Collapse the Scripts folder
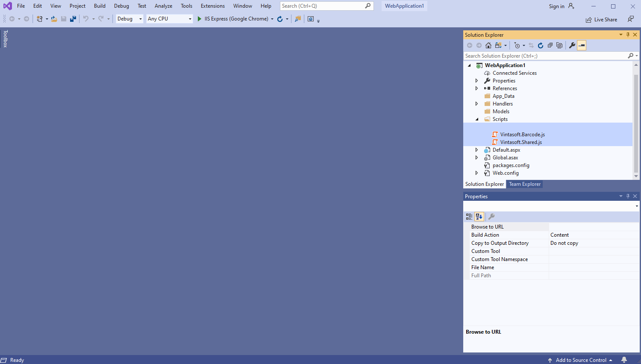 click(x=477, y=119)
